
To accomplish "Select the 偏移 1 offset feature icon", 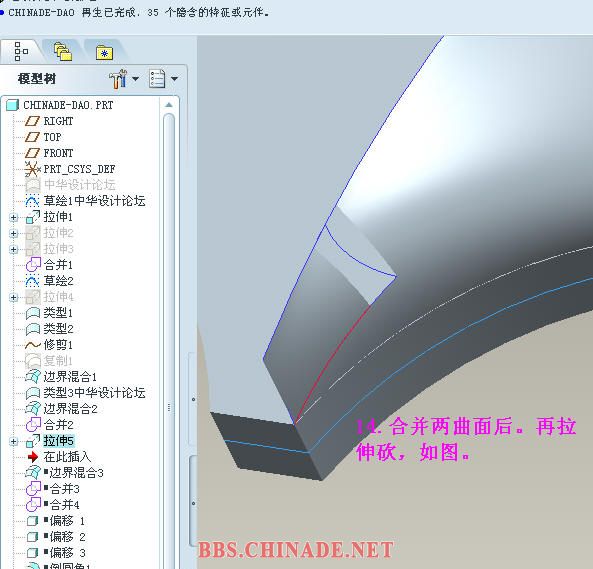I will [33, 521].
